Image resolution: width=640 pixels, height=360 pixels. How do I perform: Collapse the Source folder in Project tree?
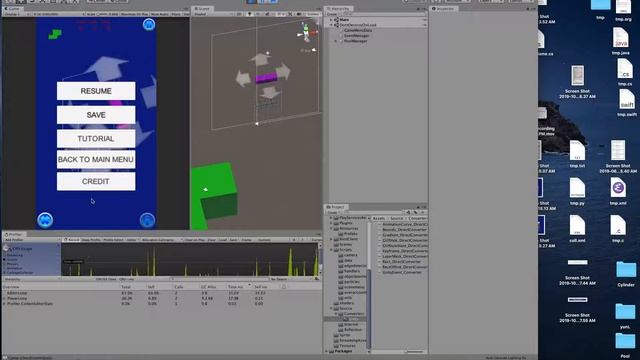tap(331, 308)
